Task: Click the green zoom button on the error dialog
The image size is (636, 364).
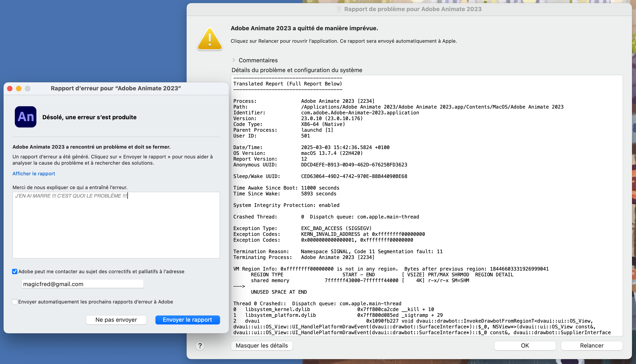Action: click(x=28, y=88)
